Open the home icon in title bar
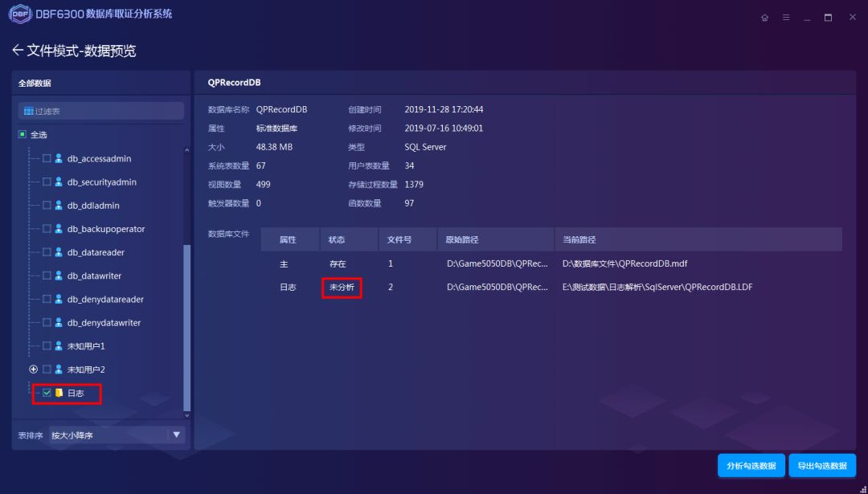868x494 pixels. click(x=764, y=18)
